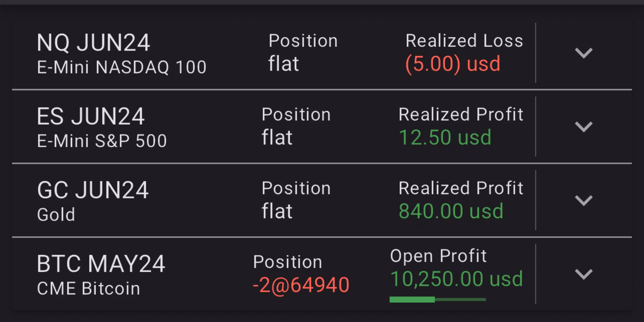
Task: Click the (5.00) usd realized loss
Action: (453, 64)
